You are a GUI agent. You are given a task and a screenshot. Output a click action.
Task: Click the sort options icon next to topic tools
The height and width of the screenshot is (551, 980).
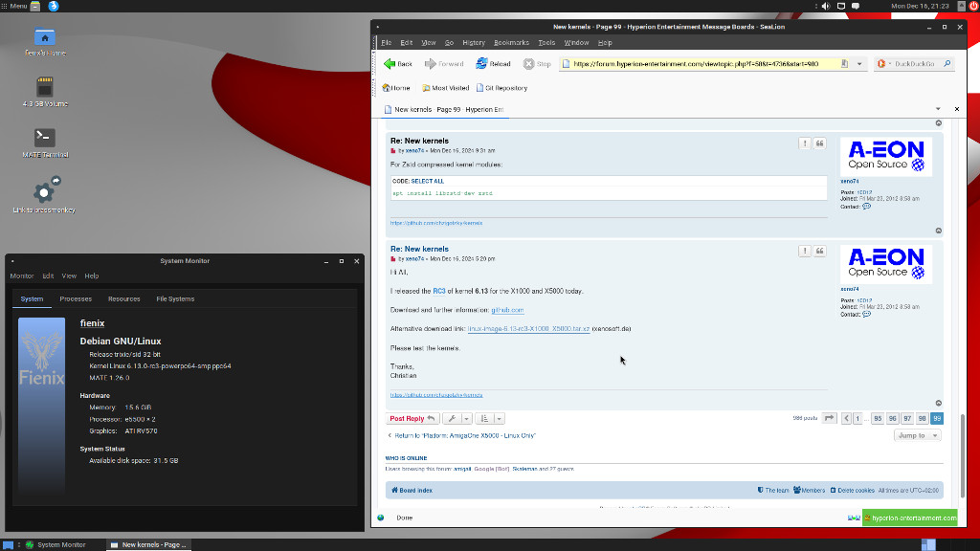[484, 419]
